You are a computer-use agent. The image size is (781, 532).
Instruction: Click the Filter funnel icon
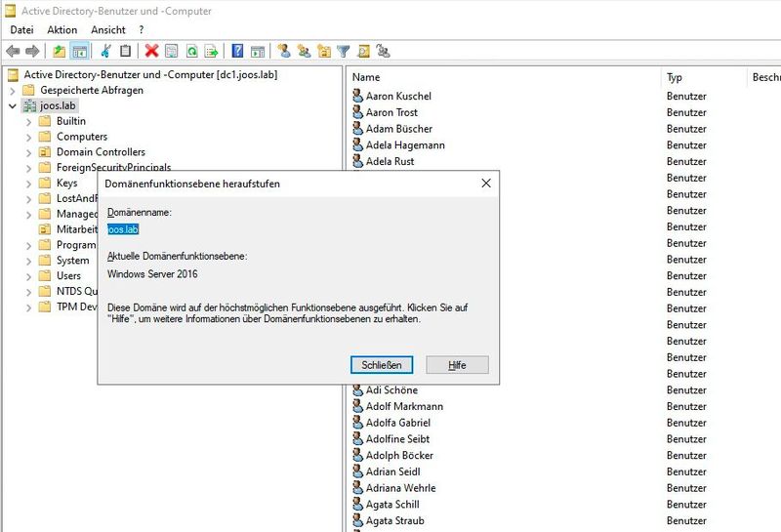[x=344, y=51]
